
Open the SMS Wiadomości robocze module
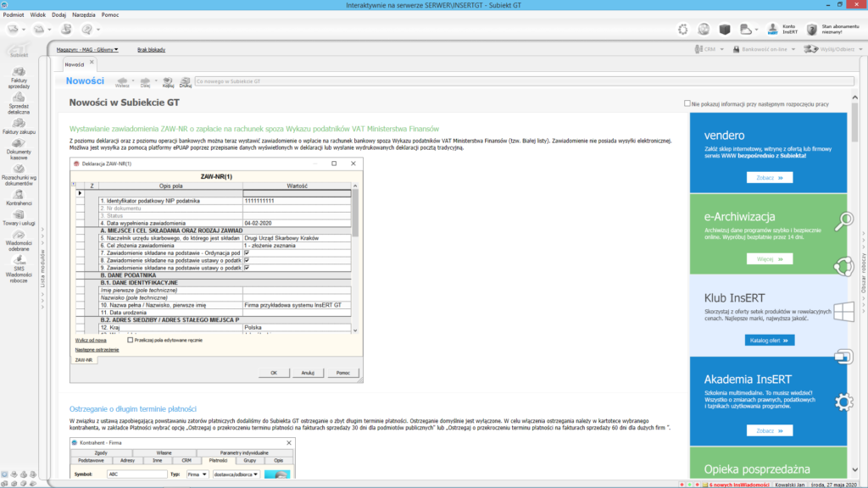(x=19, y=269)
